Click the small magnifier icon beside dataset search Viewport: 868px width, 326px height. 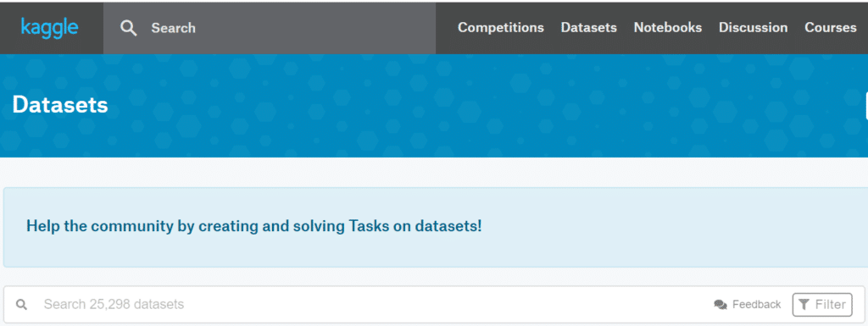pos(21,305)
